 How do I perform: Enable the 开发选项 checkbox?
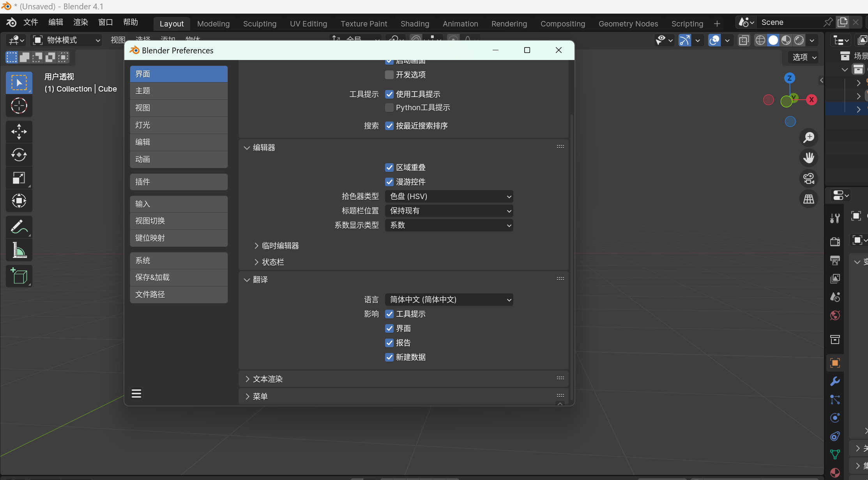tap(389, 75)
